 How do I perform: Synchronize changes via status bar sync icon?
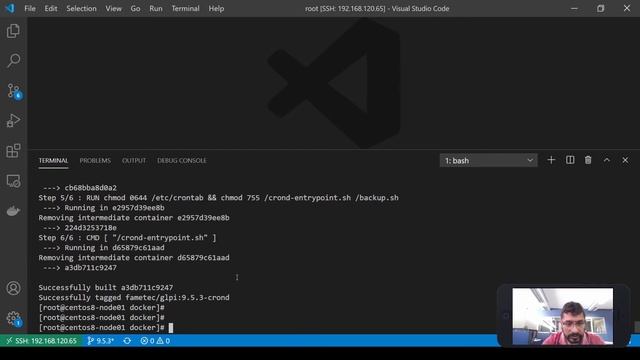127,341
